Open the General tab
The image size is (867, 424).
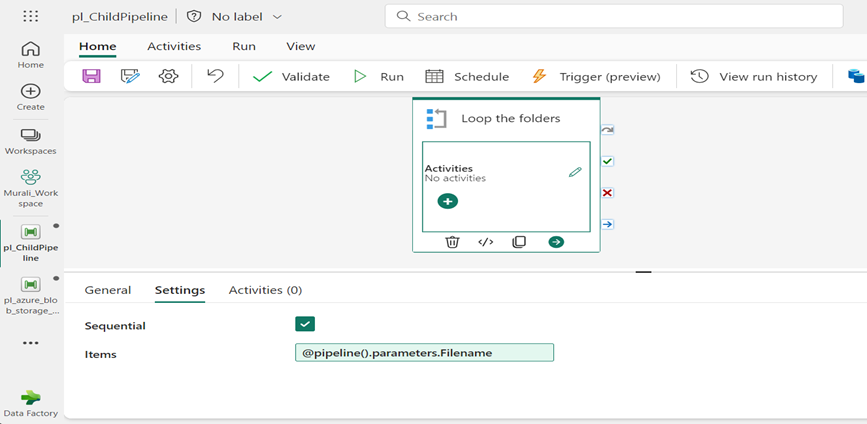(x=108, y=290)
